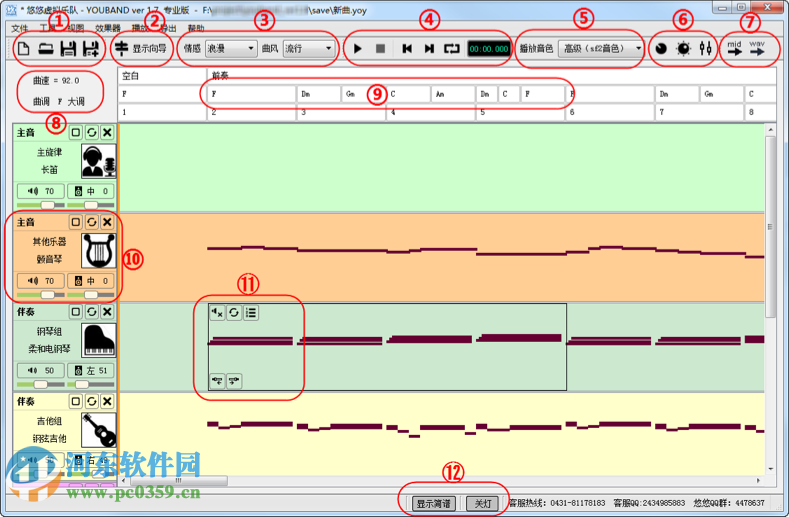The width and height of the screenshot is (789, 517).
Task: Click the Save As toolbar icon
Action: (x=91, y=48)
